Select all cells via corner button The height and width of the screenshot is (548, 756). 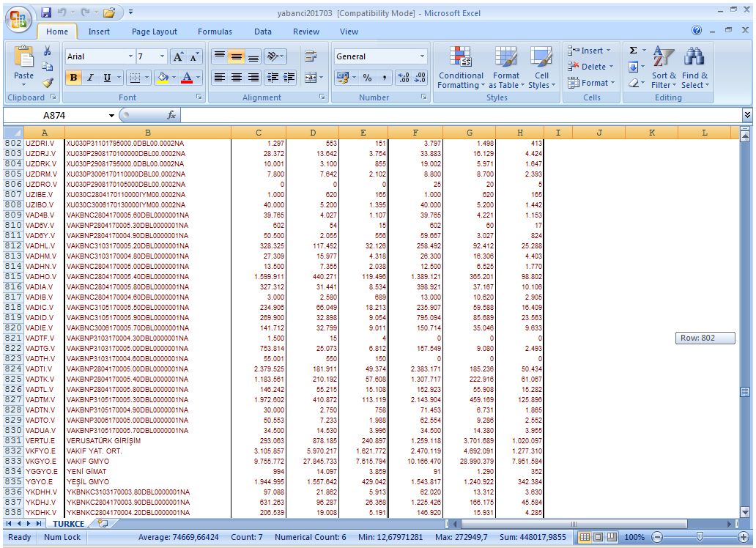coord(13,133)
